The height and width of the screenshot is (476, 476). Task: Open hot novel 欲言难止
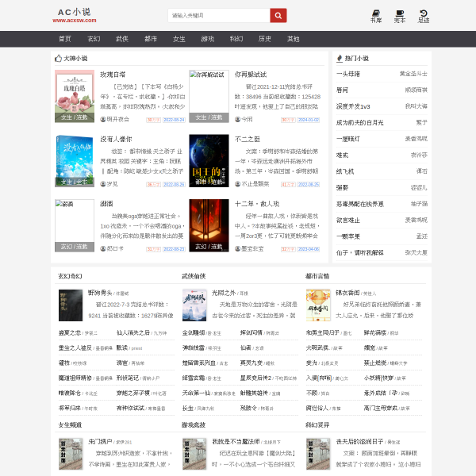pos(348,220)
